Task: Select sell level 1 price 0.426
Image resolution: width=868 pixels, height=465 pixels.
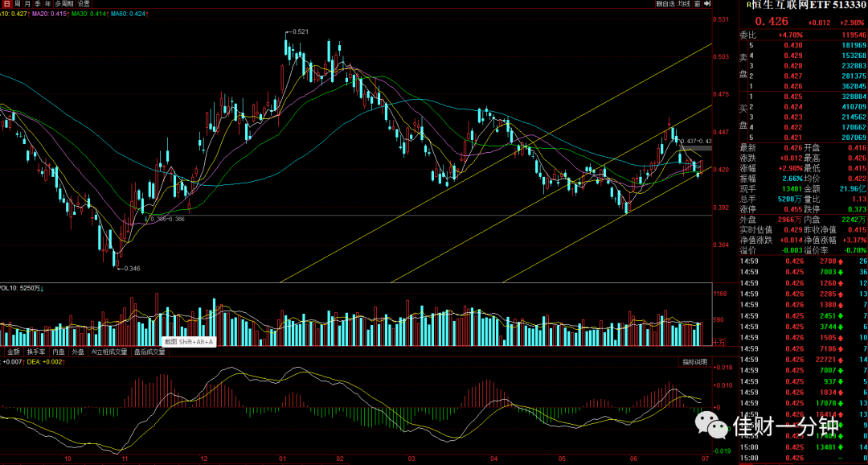Action: 792,86
